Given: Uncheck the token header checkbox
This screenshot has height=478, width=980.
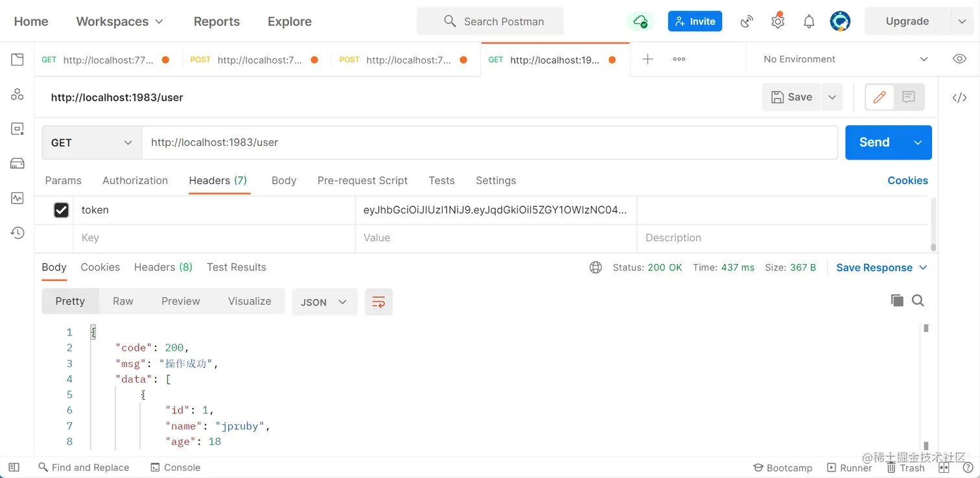Looking at the screenshot, I should (x=61, y=210).
